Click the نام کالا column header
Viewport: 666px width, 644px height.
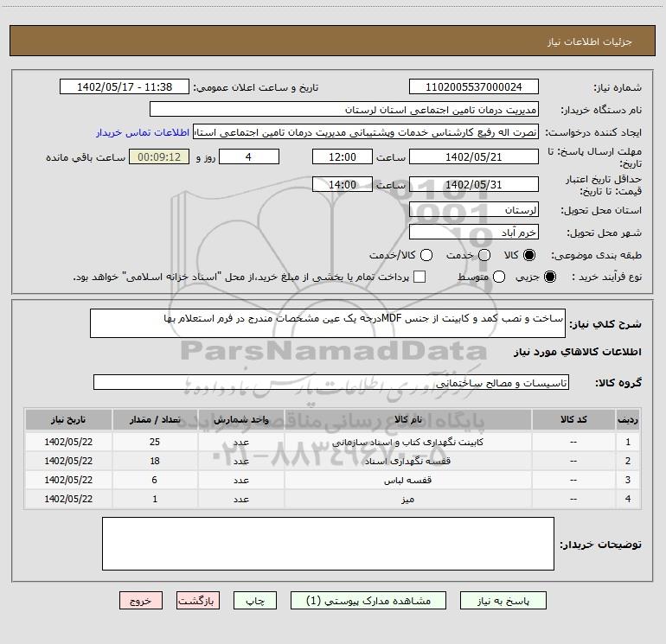pyautogui.click(x=407, y=419)
